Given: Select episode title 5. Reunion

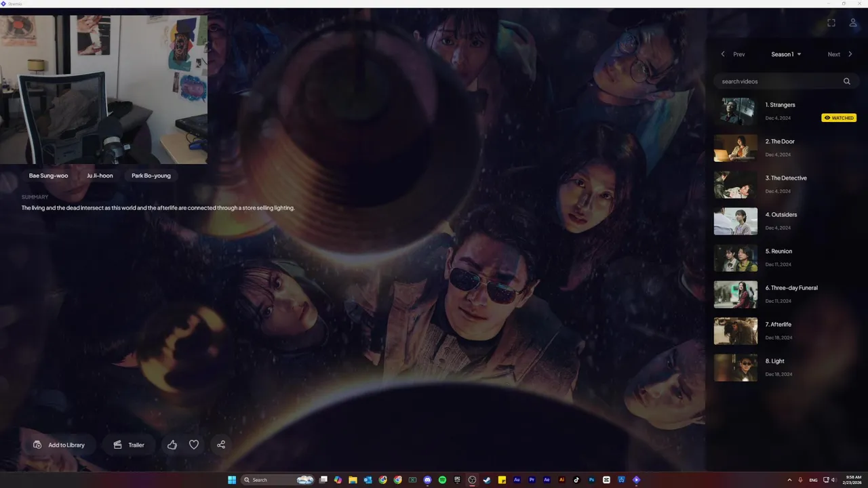Looking at the screenshot, I should click(778, 251).
